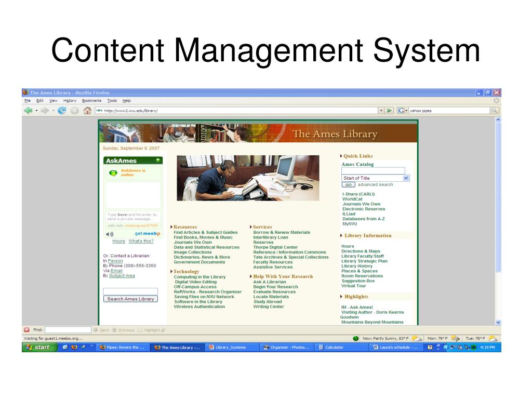Click the AskAmes sound speaker icon
The image size is (532, 399).
pos(109,234)
